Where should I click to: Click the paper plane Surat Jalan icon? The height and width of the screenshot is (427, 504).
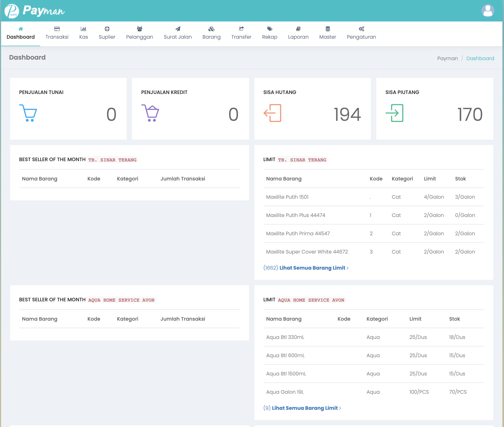[x=178, y=29]
